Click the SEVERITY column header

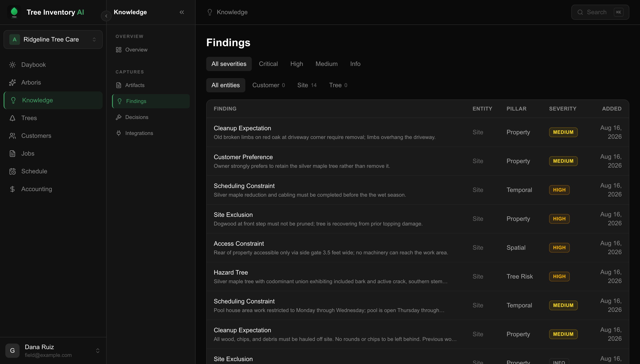point(562,109)
